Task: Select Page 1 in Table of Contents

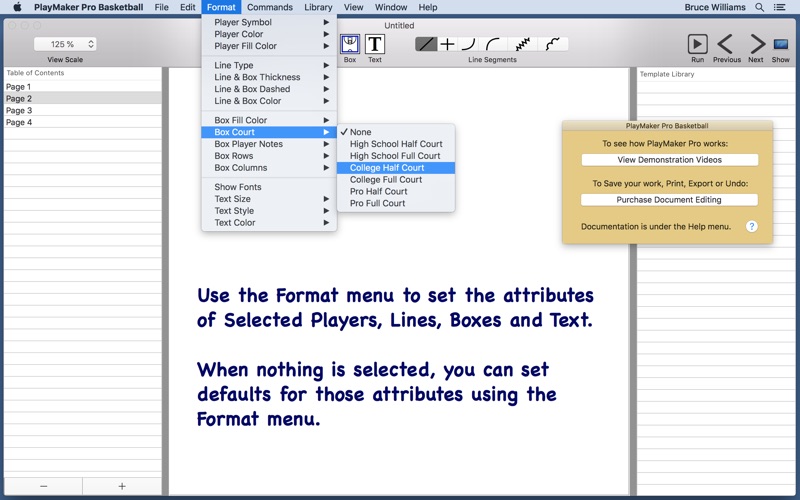Action: (x=83, y=87)
